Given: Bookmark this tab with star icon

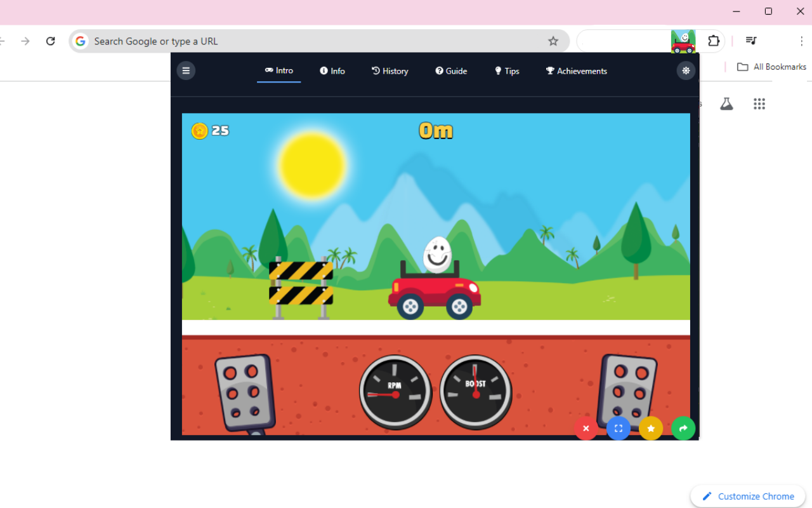Looking at the screenshot, I should pyautogui.click(x=553, y=41).
